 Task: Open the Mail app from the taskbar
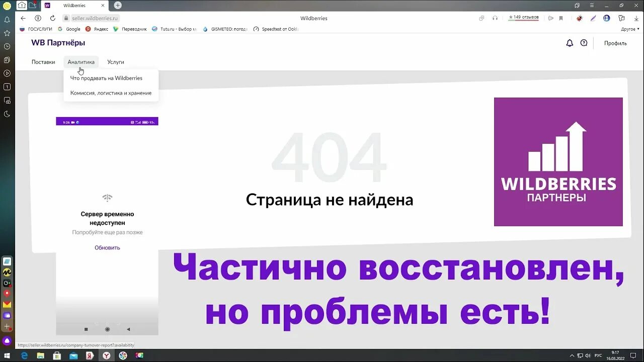coord(73,355)
